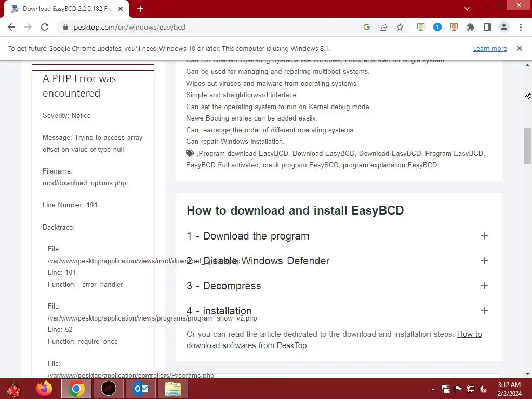
Task: Click the 'EasyBCD Full activated' tag text
Action: tap(222, 165)
